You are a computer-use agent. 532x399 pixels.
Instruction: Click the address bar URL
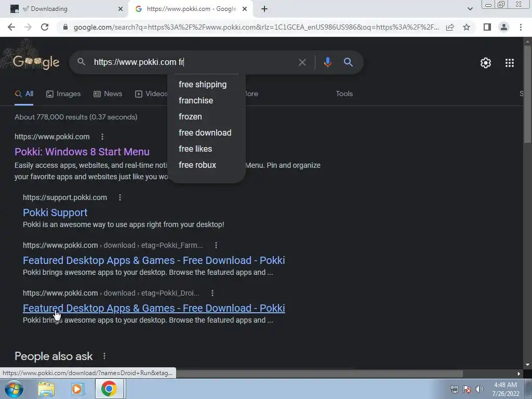tap(256, 27)
